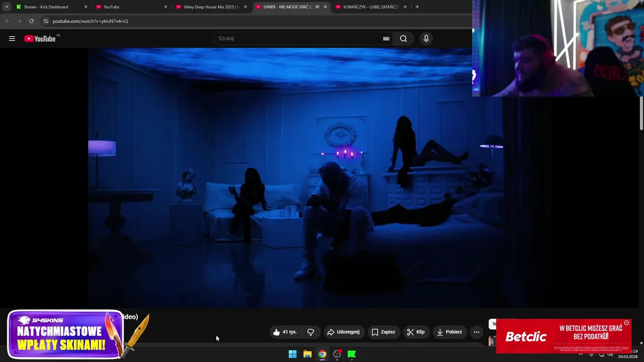644x362 pixels.
Task: Click the Chrome icon in the taskbar
Action: [322, 354]
